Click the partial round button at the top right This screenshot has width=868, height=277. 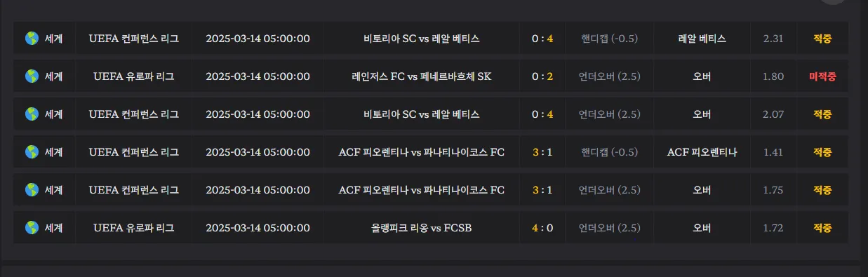833,2
